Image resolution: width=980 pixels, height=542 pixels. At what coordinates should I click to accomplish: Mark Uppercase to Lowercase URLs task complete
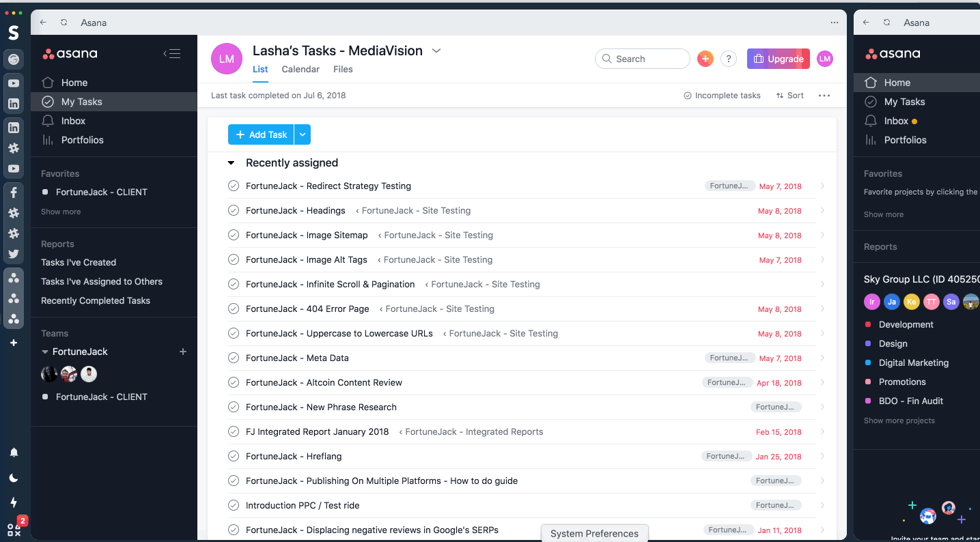234,333
